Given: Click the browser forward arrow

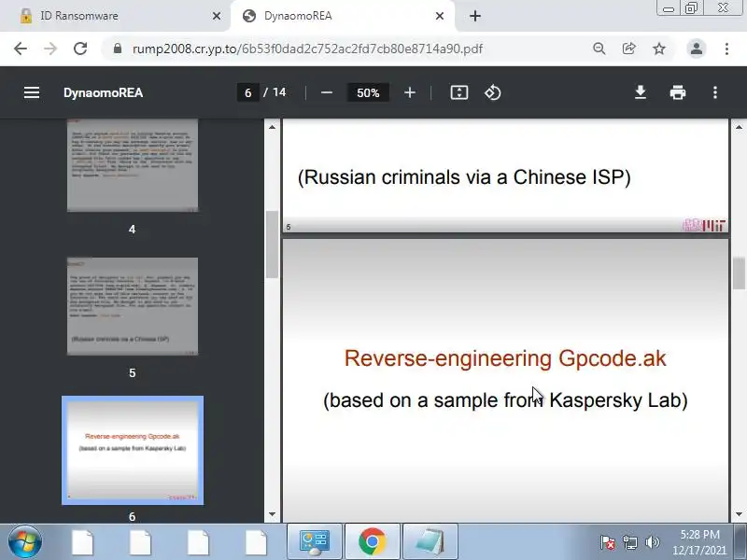Looking at the screenshot, I should pyautogui.click(x=50, y=49).
